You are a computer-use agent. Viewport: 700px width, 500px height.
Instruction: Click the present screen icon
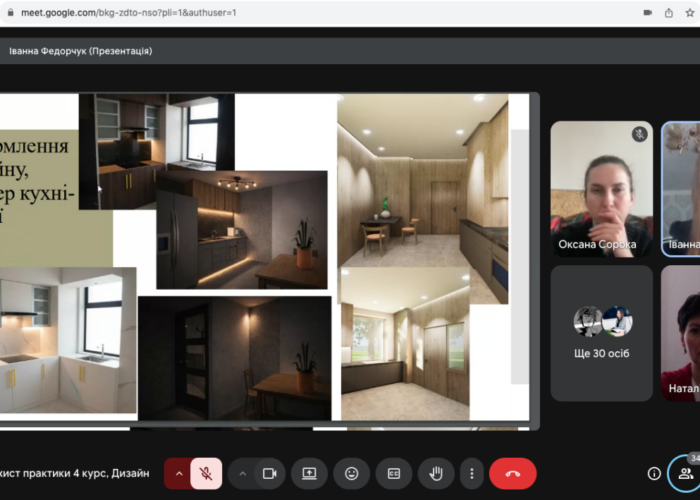(x=310, y=473)
